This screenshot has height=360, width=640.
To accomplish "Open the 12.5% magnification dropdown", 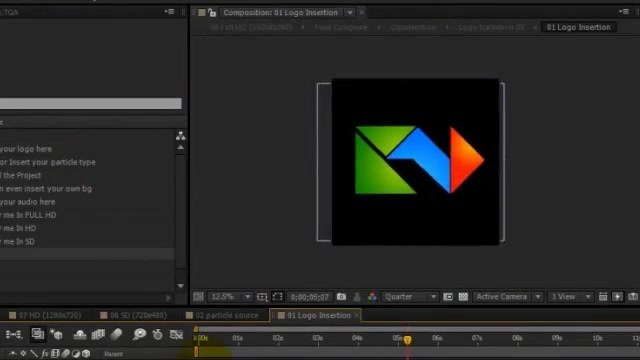I will click(230, 297).
